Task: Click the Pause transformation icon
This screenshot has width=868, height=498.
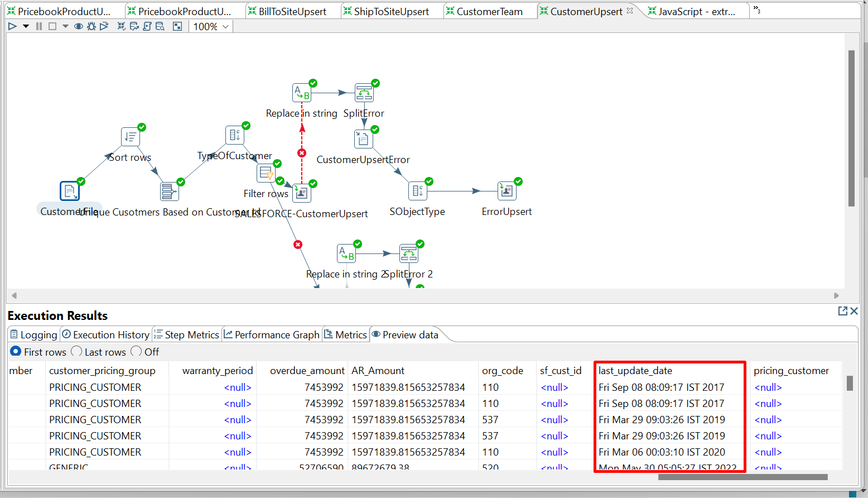Action: [x=39, y=26]
